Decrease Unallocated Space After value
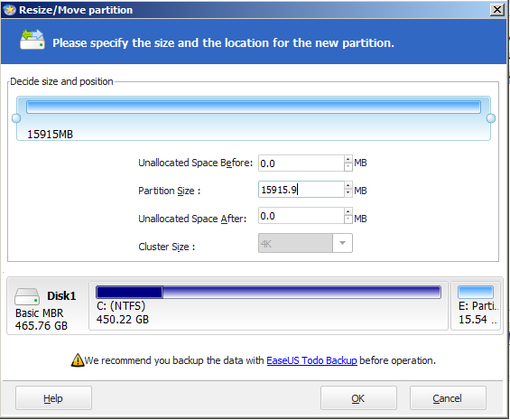 click(x=348, y=219)
